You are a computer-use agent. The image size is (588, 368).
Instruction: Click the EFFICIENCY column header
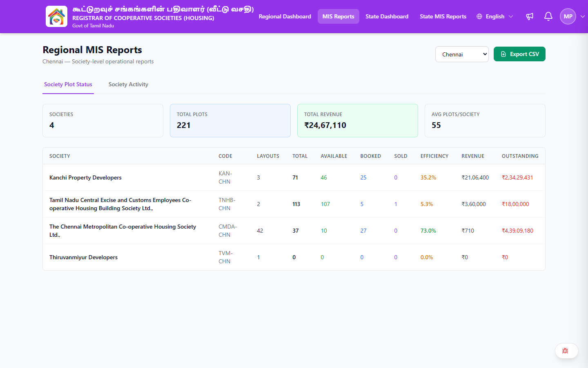click(x=434, y=156)
